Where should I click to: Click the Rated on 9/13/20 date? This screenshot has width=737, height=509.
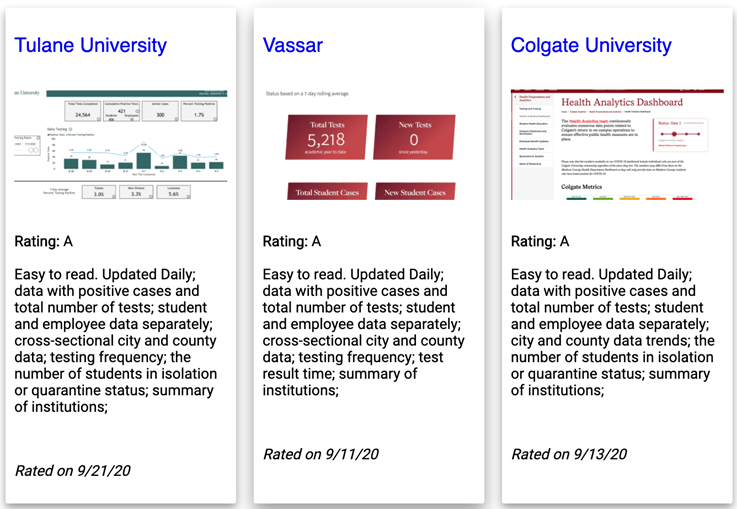(x=569, y=454)
